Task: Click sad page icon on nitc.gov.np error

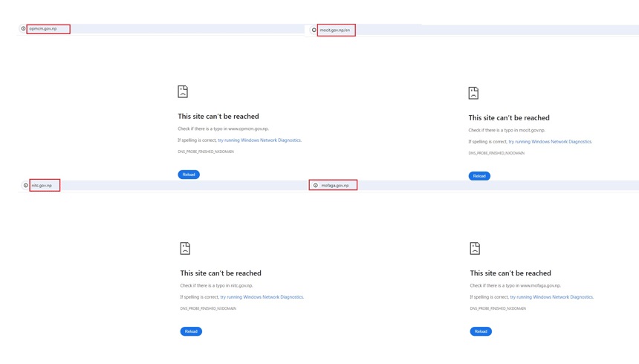Action: point(185,248)
